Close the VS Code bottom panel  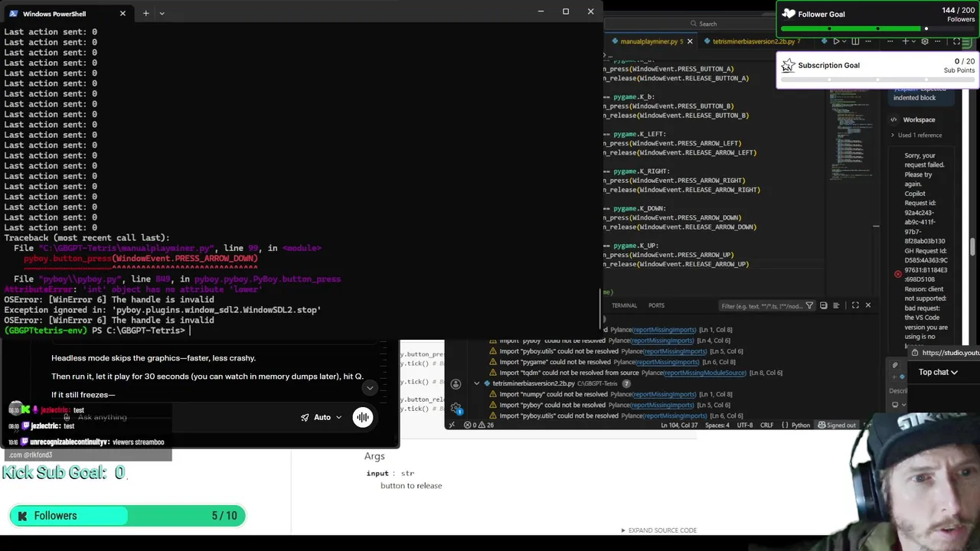(x=868, y=305)
